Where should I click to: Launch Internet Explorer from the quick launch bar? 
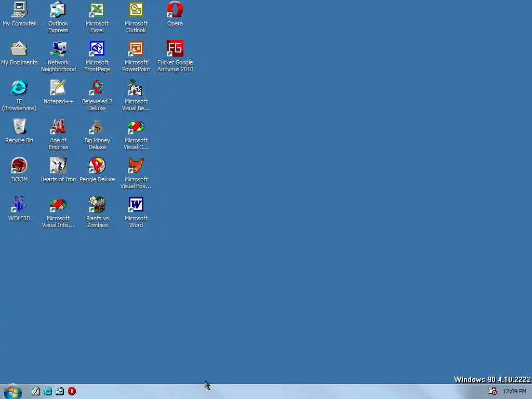point(47,391)
